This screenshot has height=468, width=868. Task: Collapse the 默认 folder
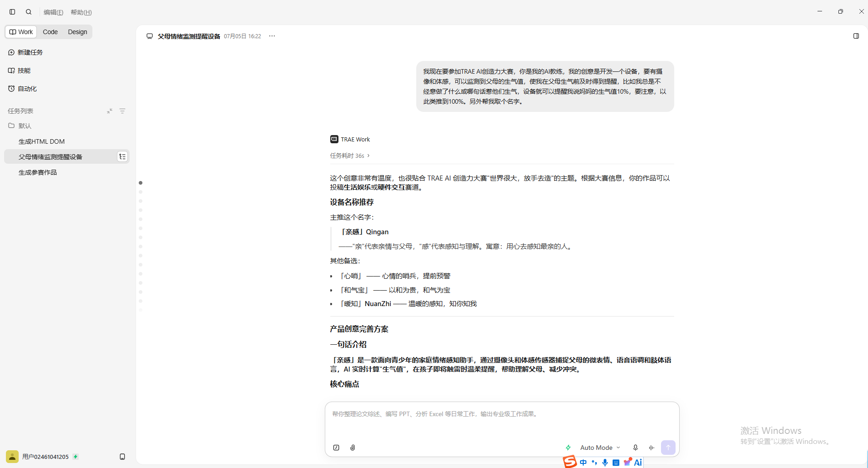(x=20, y=126)
